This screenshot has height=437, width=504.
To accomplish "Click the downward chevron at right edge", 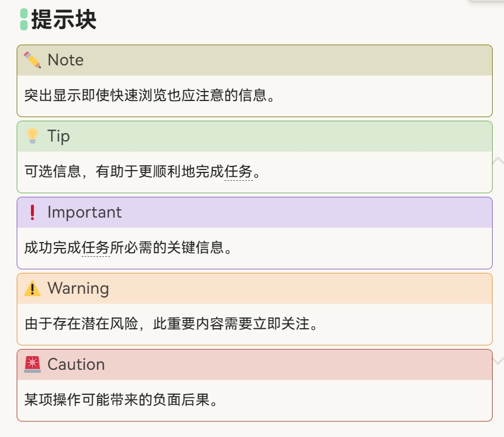I will 498,361.
